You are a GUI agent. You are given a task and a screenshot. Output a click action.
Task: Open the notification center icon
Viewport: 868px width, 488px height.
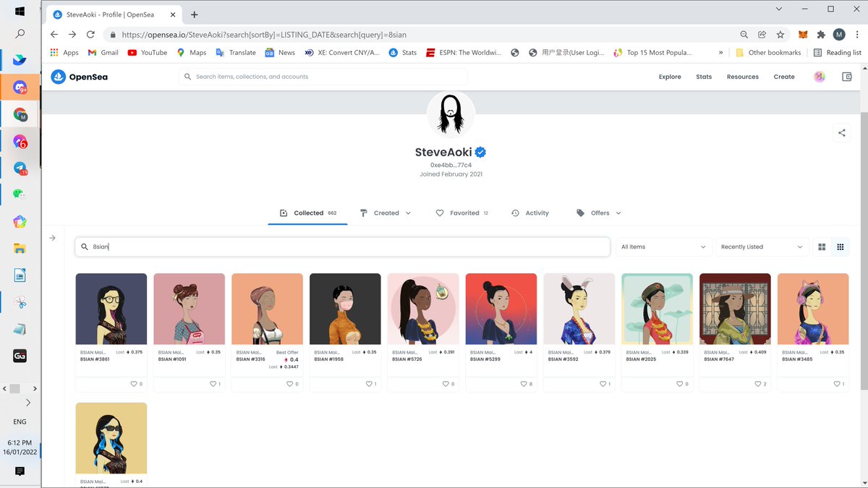coord(20,471)
